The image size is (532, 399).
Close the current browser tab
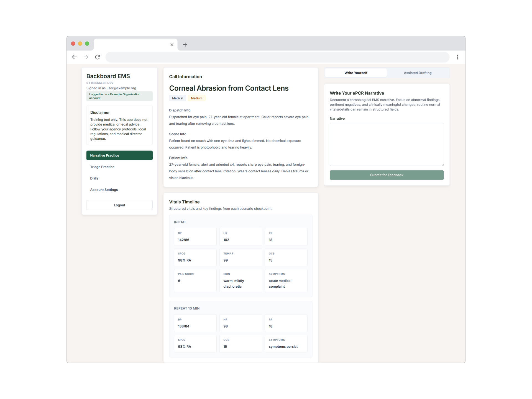(x=172, y=45)
